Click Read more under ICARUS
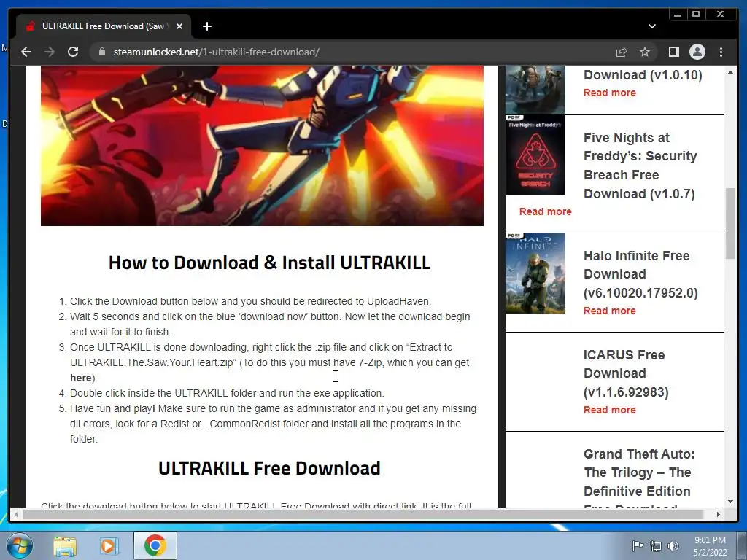 tap(610, 410)
